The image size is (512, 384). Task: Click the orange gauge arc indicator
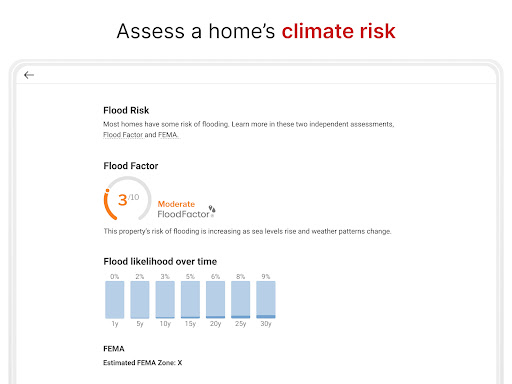(x=109, y=205)
